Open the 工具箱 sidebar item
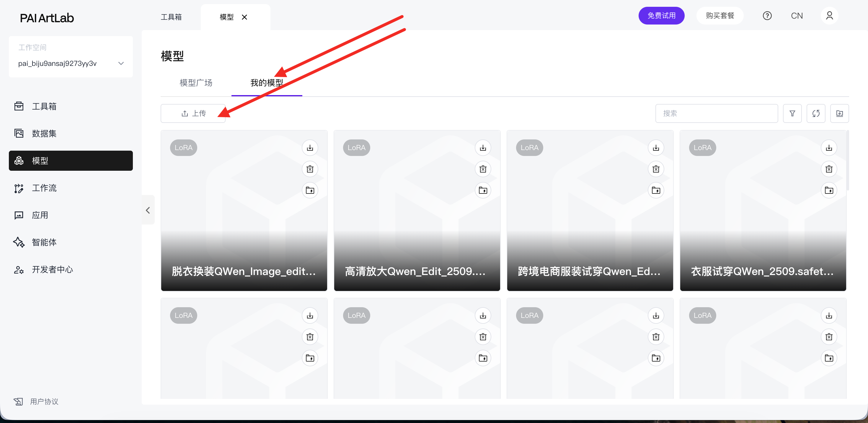This screenshot has height=423, width=868. click(x=71, y=106)
